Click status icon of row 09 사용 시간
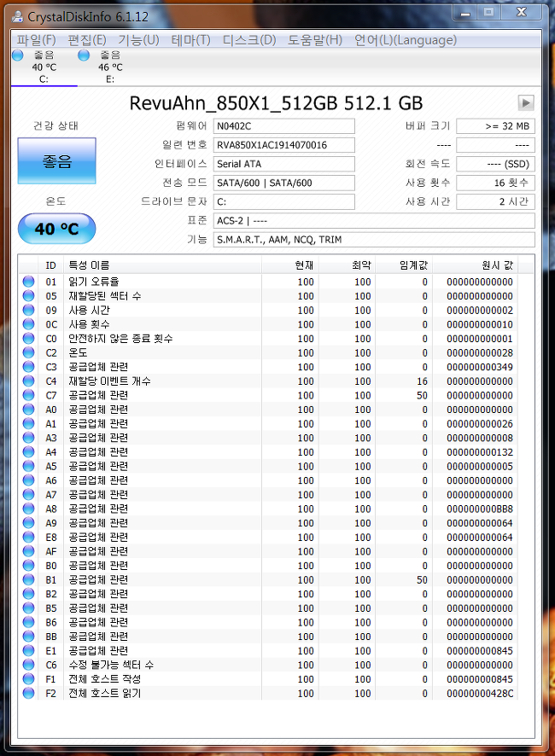The width and height of the screenshot is (555, 756). (x=28, y=310)
